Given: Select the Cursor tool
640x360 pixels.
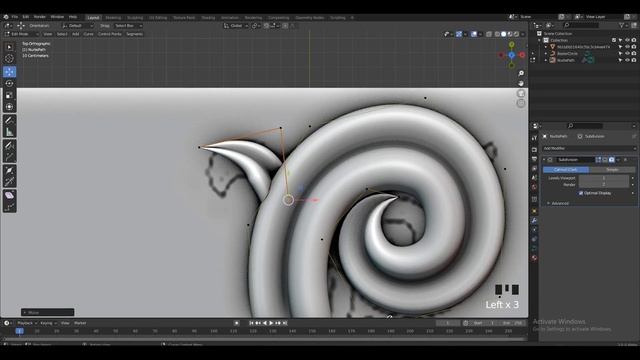Looking at the screenshot, I should 9,59.
